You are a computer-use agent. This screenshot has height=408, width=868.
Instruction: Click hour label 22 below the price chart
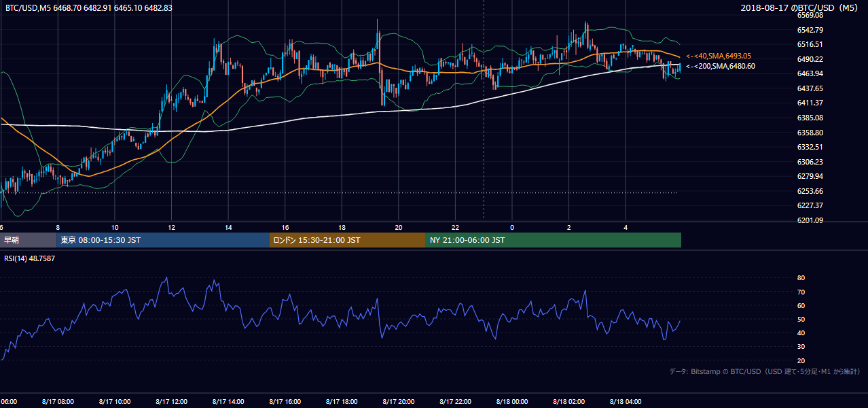pyautogui.click(x=455, y=227)
